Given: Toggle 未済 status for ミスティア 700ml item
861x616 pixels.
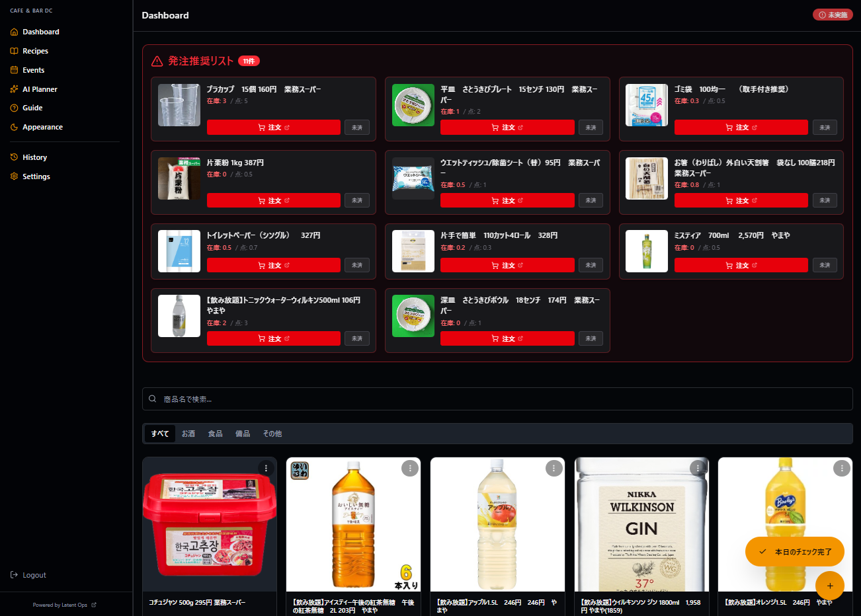Looking at the screenshot, I should [x=824, y=265].
